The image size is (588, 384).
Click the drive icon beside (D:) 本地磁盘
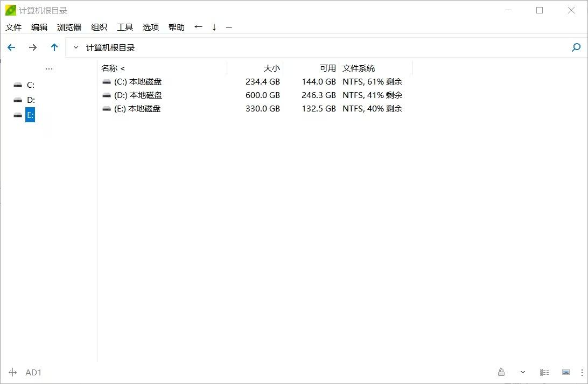coord(107,95)
